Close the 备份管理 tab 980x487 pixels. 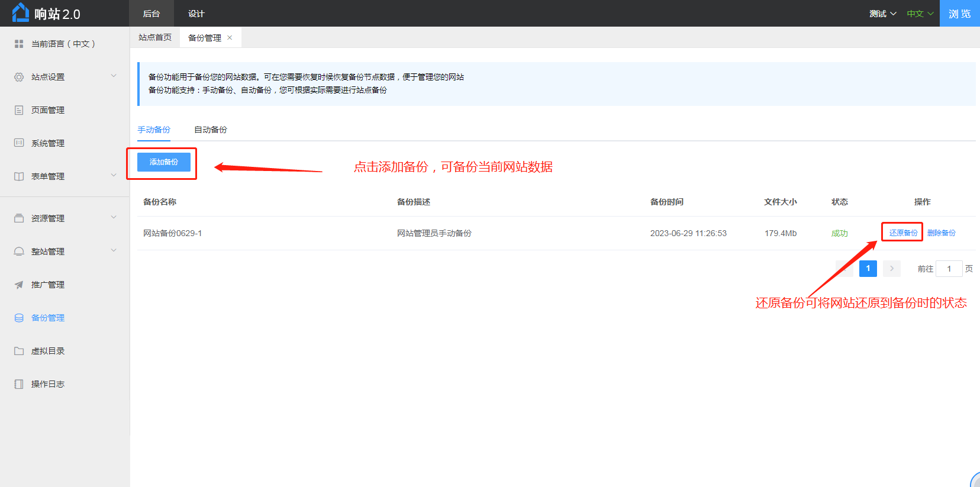230,37
